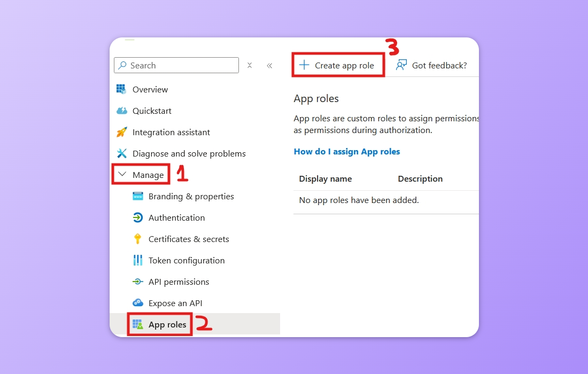Click the Certificates & secrets key icon

137,239
